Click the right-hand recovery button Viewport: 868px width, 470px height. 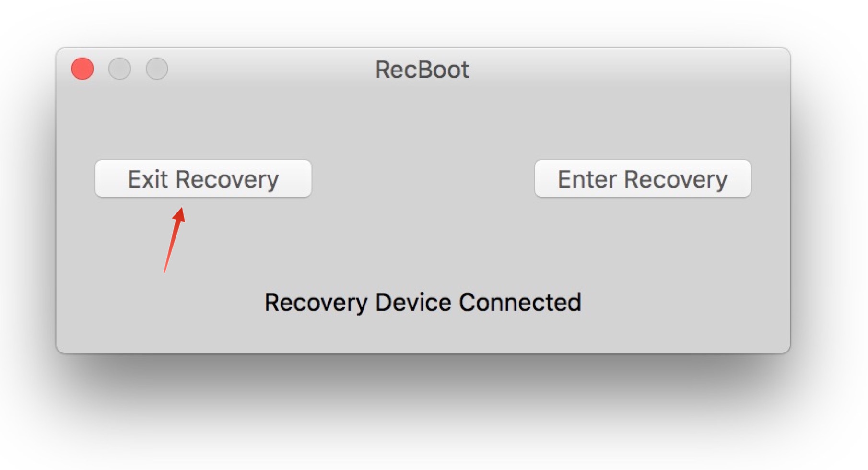(x=643, y=179)
